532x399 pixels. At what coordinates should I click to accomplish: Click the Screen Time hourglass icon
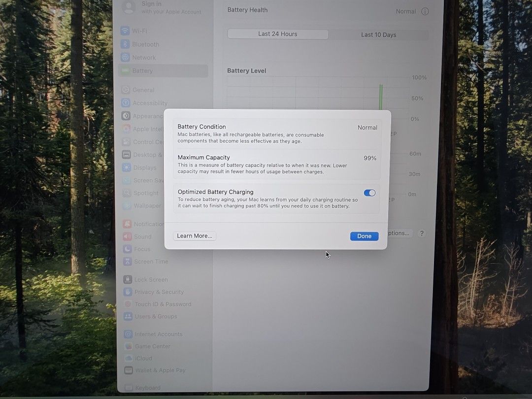pyautogui.click(x=128, y=262)
